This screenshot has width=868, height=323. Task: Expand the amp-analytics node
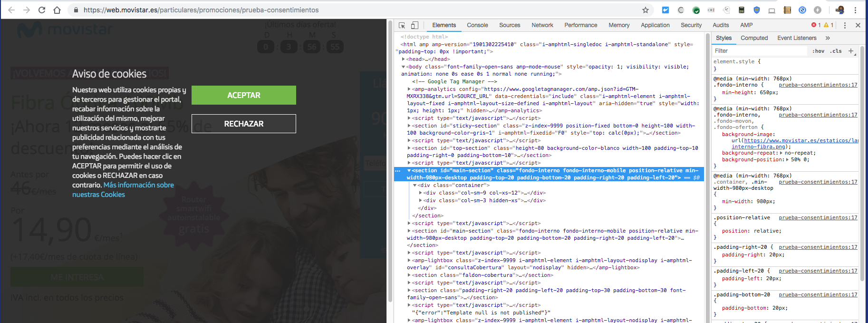409,89
